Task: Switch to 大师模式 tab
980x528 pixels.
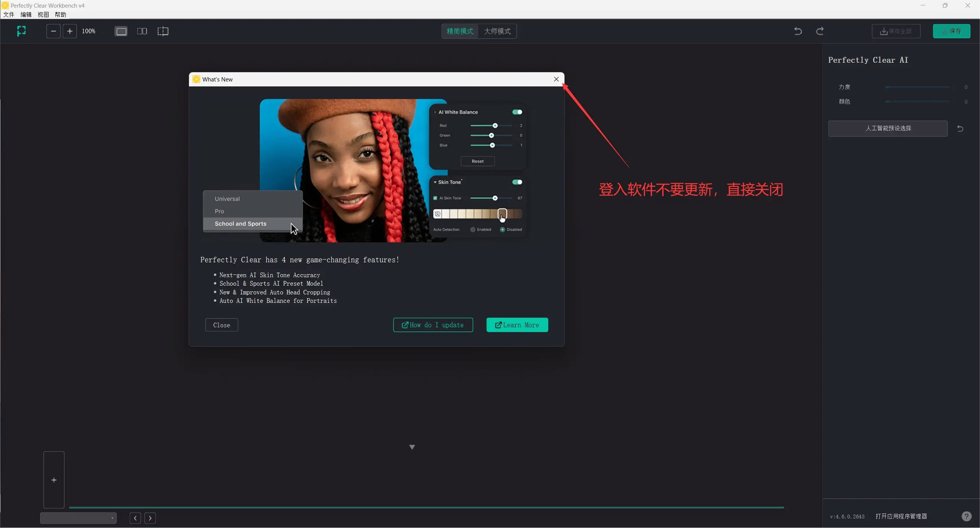Action: (497, 31)
